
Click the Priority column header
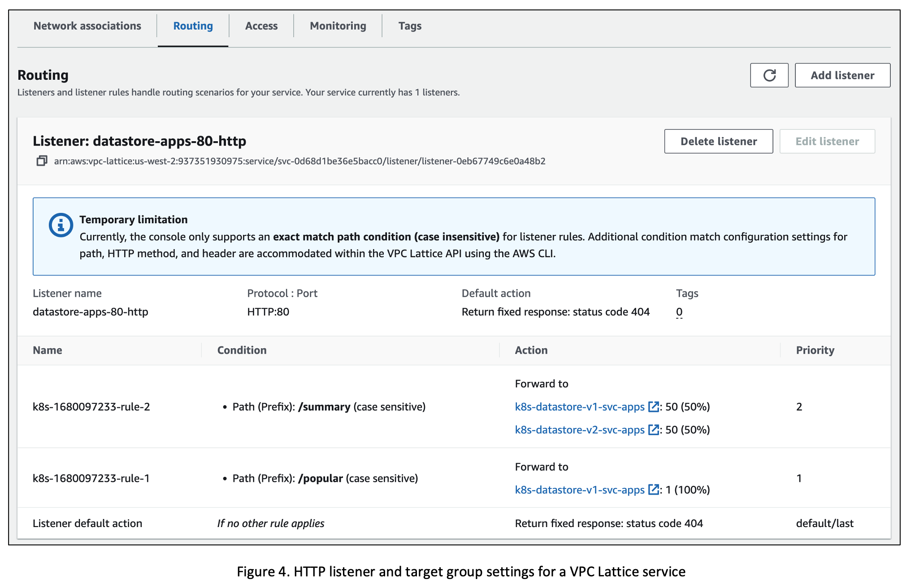[x=815, y=350]
